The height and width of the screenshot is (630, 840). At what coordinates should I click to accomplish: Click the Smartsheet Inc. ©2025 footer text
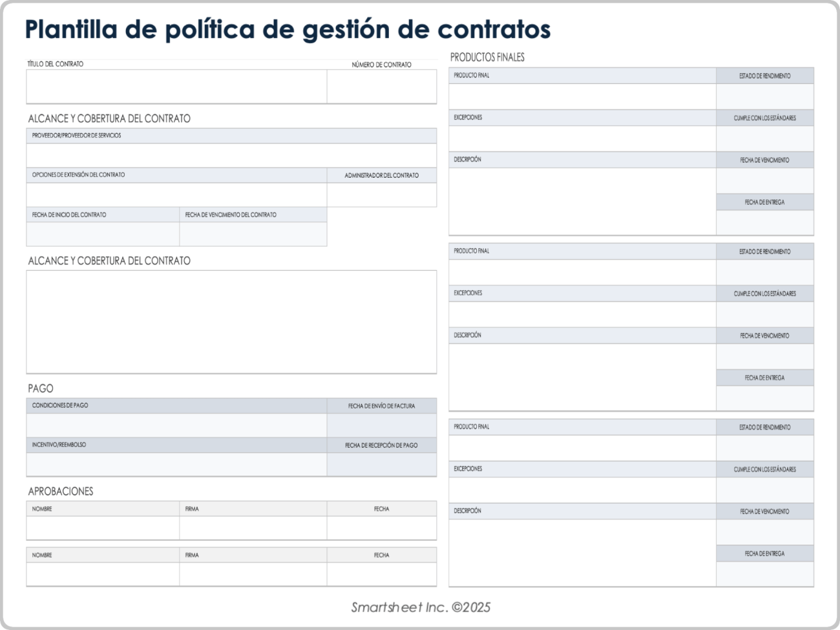[x=421, y=607]
